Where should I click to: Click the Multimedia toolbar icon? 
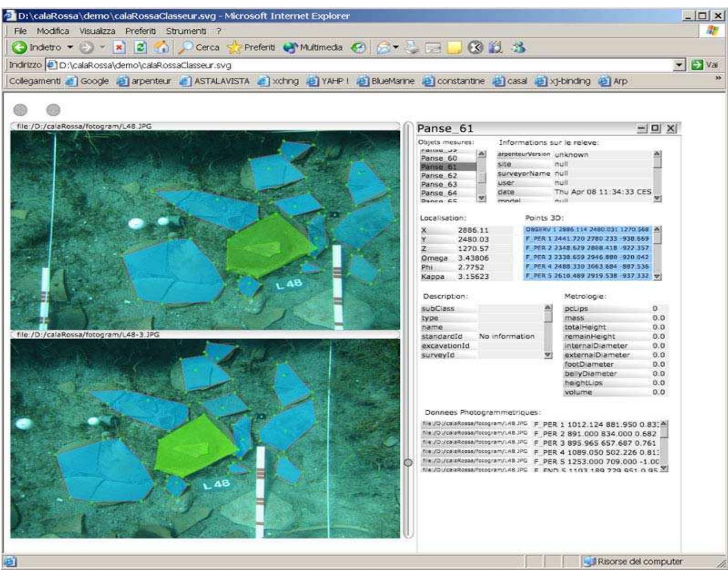[290, 48]
